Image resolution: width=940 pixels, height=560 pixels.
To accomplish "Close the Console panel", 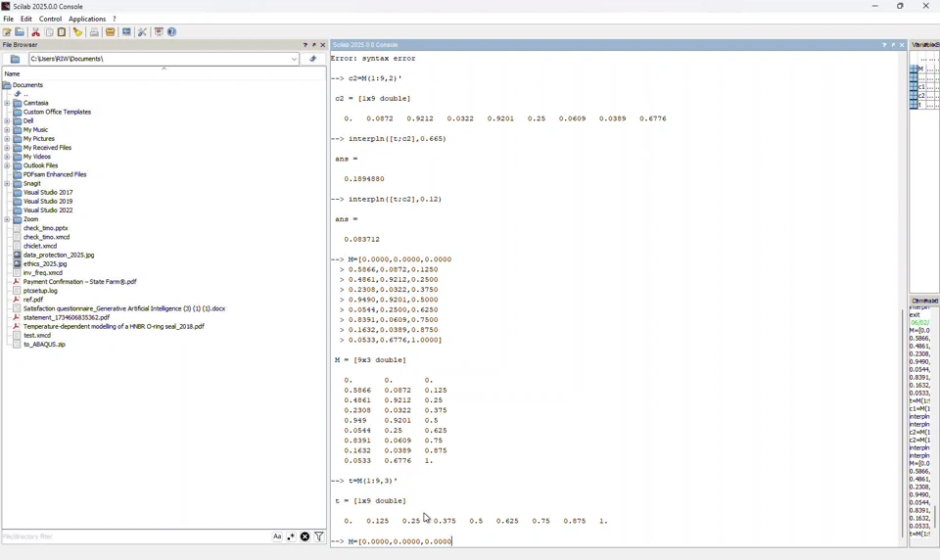I will 902,45.
